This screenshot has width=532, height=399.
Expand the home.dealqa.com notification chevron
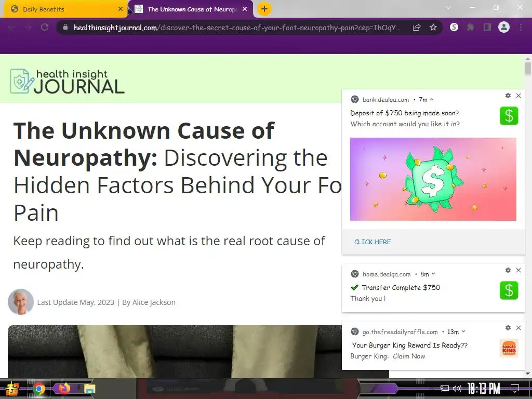pyautogui.click(x=433, y=274)
